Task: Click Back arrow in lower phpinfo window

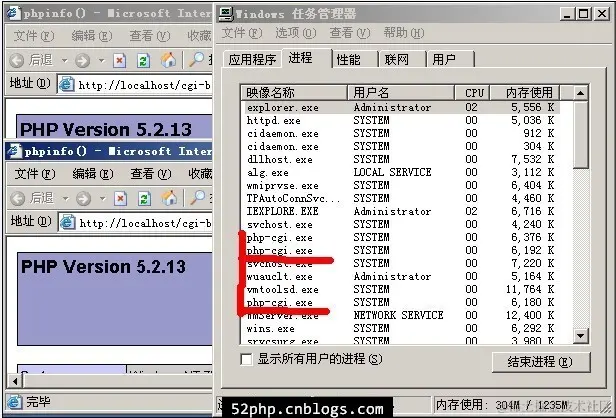Action: (18, 198)
